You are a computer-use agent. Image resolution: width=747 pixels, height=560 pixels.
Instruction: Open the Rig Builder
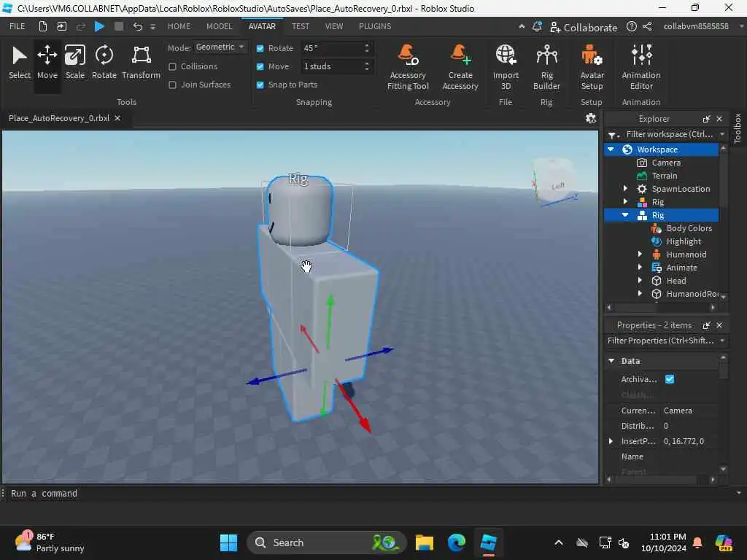[x=546, y=68]
